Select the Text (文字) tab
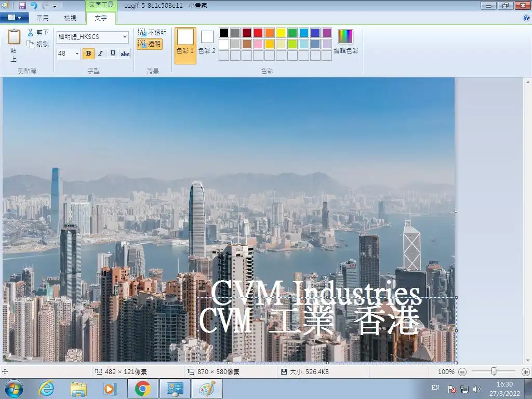The width and height of the screenshot is (532, 399). pos(101,18)
